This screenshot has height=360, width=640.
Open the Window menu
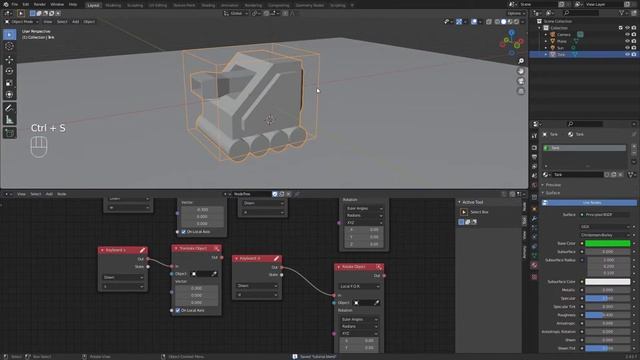(x=57, y=4)
